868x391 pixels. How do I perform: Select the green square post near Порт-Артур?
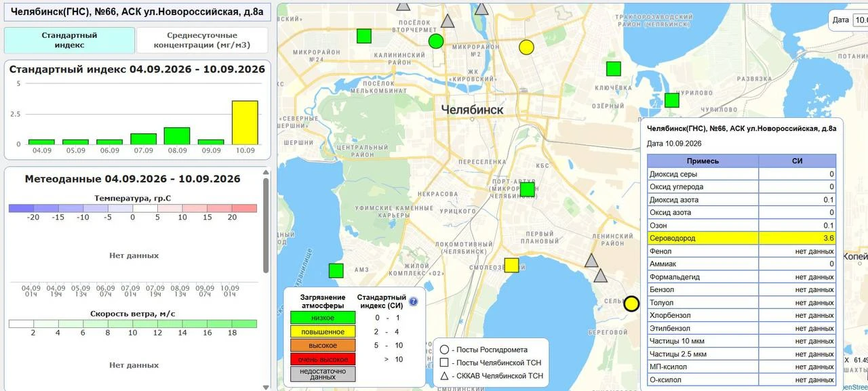click(527, 190)
